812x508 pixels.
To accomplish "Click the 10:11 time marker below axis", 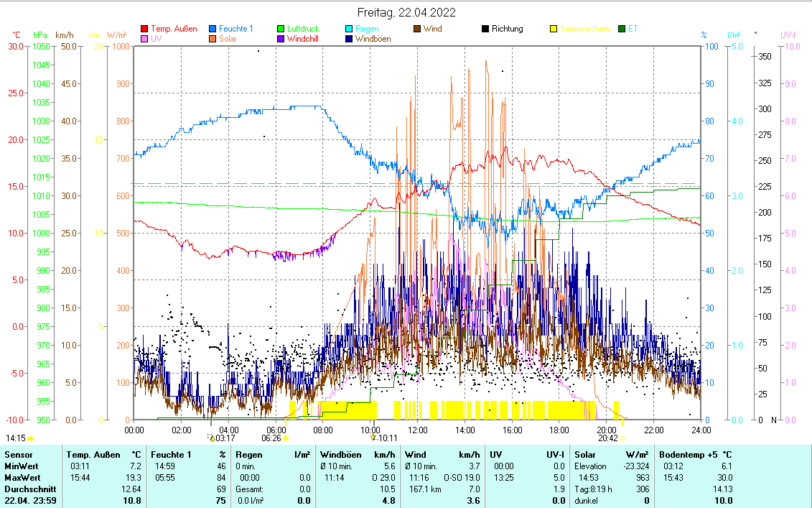I will [x=387, y=438].
